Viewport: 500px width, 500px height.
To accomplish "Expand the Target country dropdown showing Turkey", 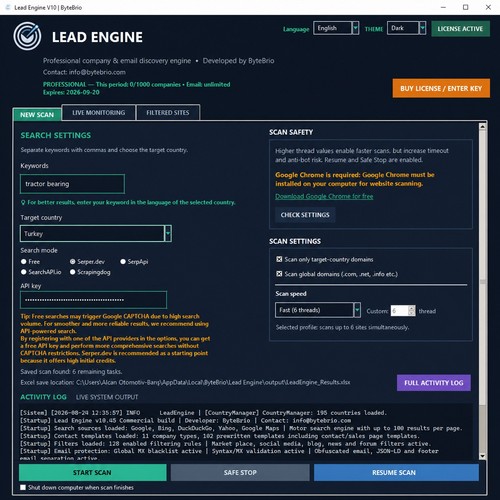I will coord(96,234).
